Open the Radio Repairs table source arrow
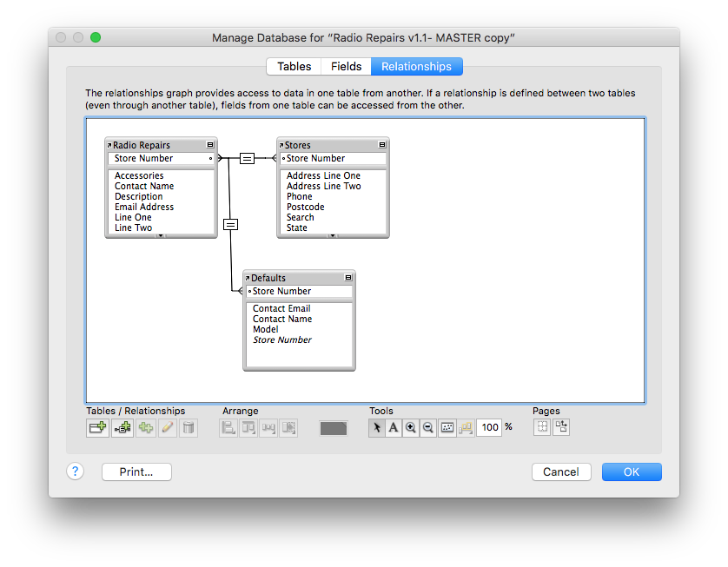 click(x=109, y=145)
